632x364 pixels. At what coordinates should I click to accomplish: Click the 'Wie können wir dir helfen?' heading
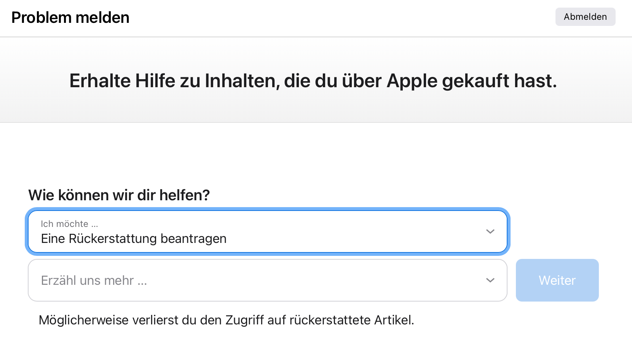pyautogui.click(x=119, y=195)
